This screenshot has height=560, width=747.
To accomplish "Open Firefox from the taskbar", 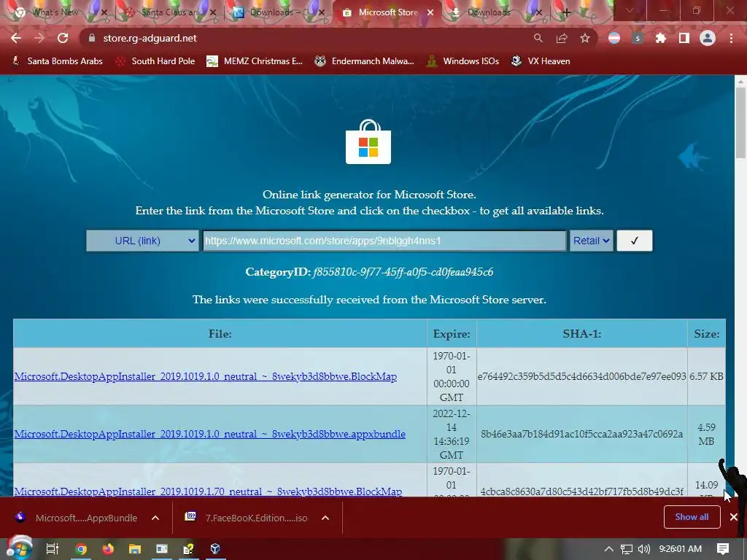I will [108, 549].
